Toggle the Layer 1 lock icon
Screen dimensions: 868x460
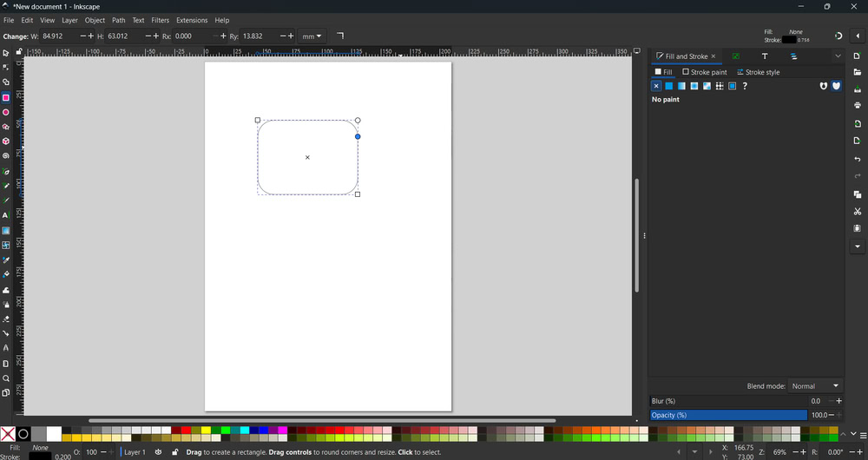point(174,452)
